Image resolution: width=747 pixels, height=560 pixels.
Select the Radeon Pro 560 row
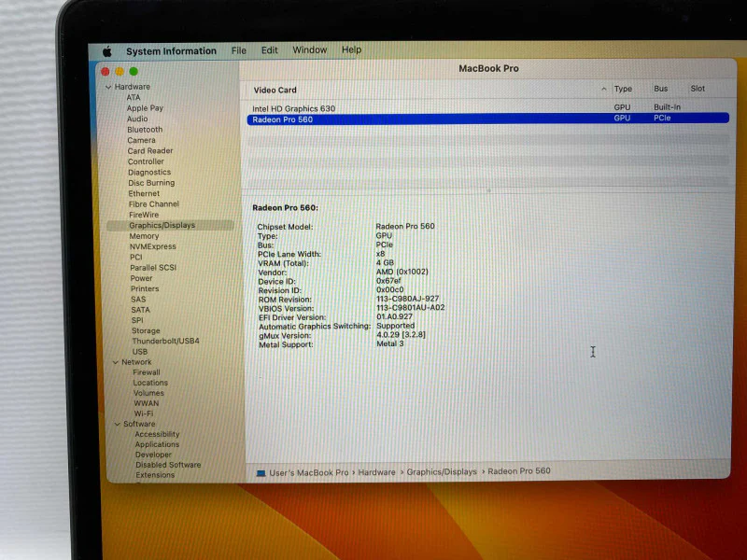487,119
